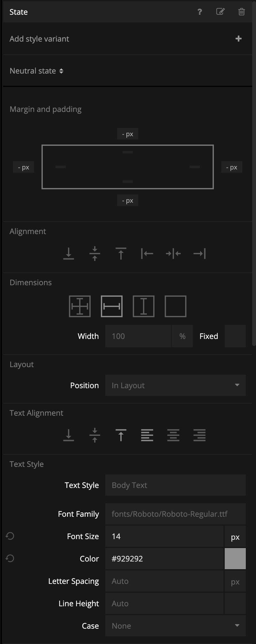256x644 pixels.
Task: Click the help question mark icon
Action: pos(200,12)
